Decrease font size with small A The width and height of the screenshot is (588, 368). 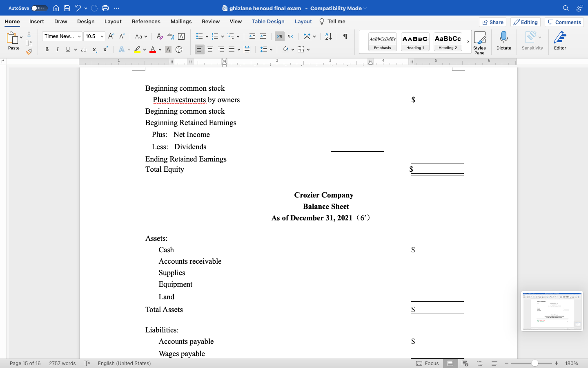122,36
